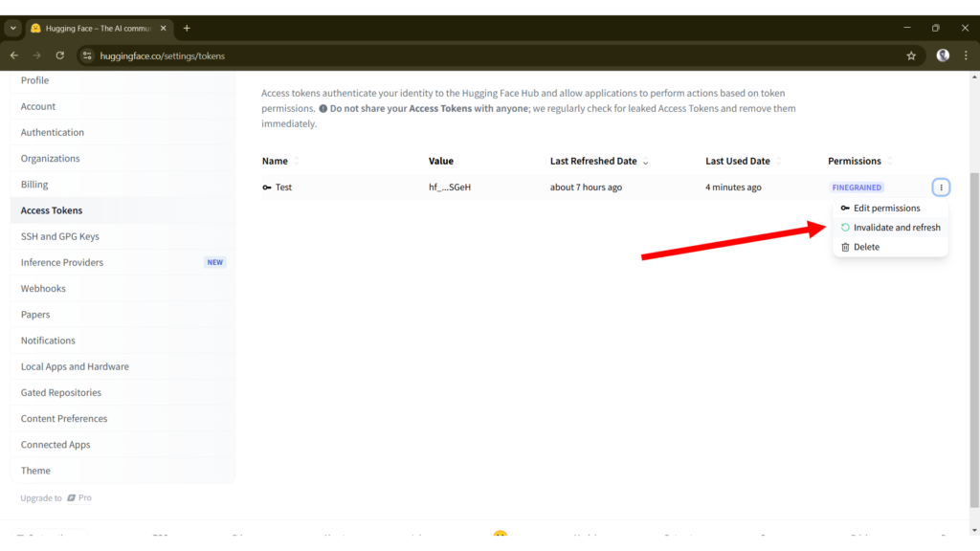The image size is (980, 551).
Task: Go to Inference Providers settings
Action: pos(123,262)
